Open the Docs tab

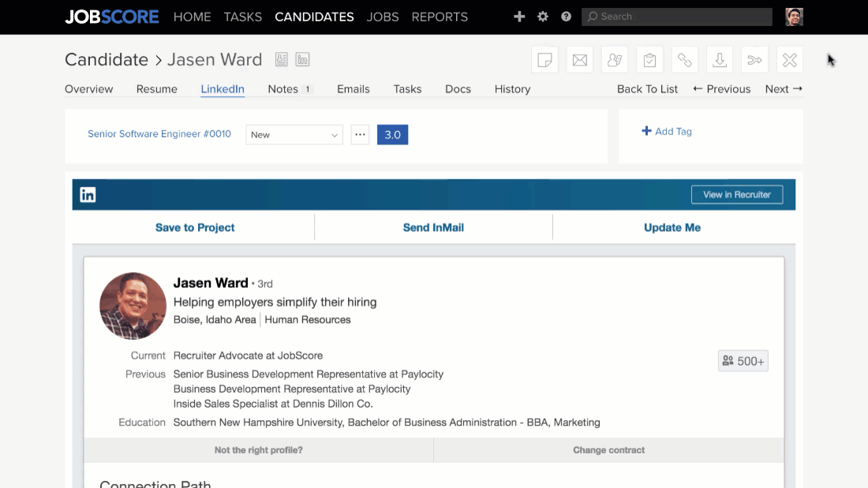458,89
